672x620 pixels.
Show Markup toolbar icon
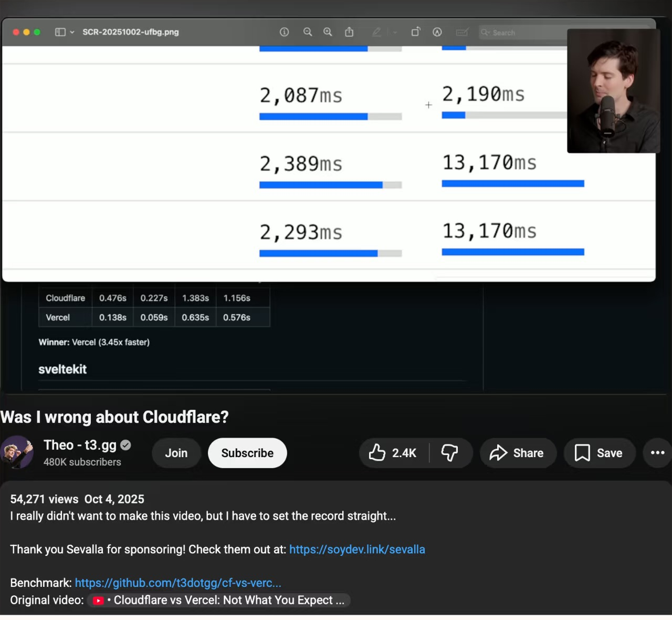pyautogui.click(x=437, y=32)
